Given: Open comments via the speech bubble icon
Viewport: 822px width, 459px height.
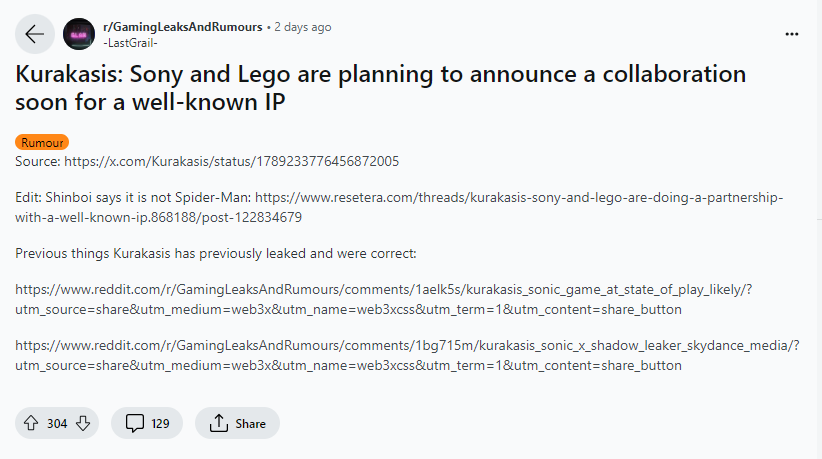Looking at the screenshot, I should [x=135, y=423].
